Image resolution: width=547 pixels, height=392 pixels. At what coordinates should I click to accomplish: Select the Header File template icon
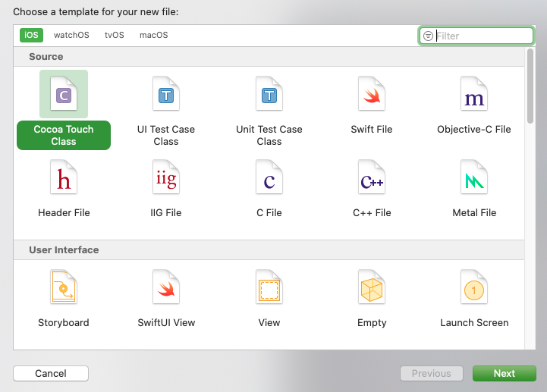tap(64, 177)
